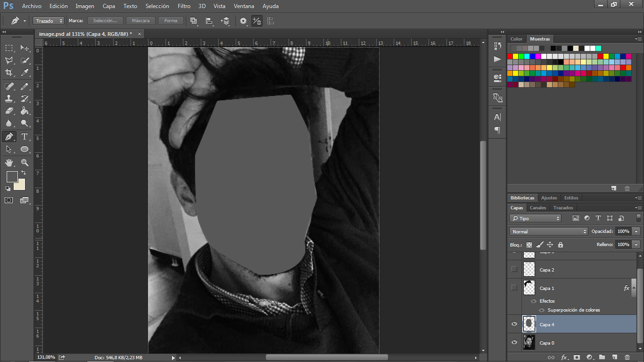Screen dimensions: 644x362
Task: Click the Selección... button
Action: click(105, 21)
